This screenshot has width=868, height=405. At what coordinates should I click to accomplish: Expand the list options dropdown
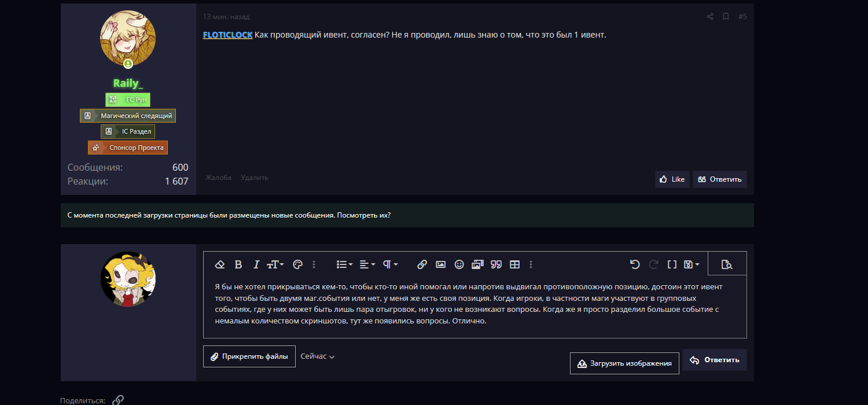[x=344, y=264]
